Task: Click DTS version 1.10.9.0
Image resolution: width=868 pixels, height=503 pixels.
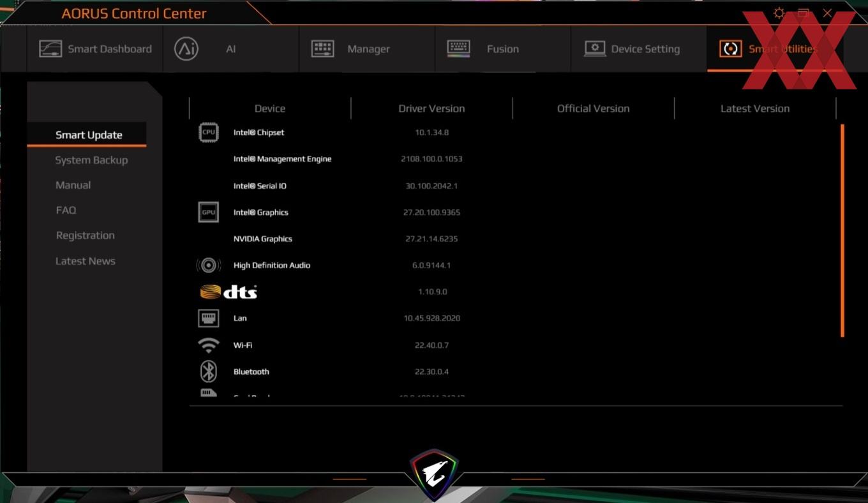Action: 432,292
